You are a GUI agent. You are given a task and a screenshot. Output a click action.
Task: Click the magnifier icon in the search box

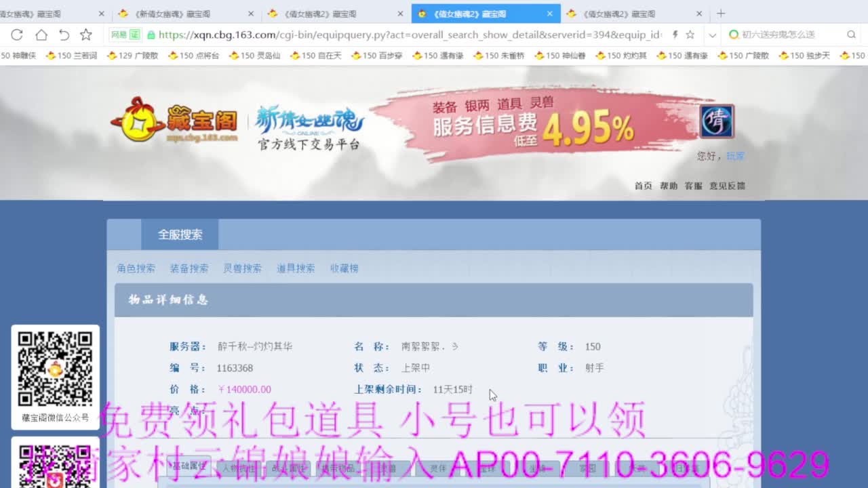coord(851,34)
